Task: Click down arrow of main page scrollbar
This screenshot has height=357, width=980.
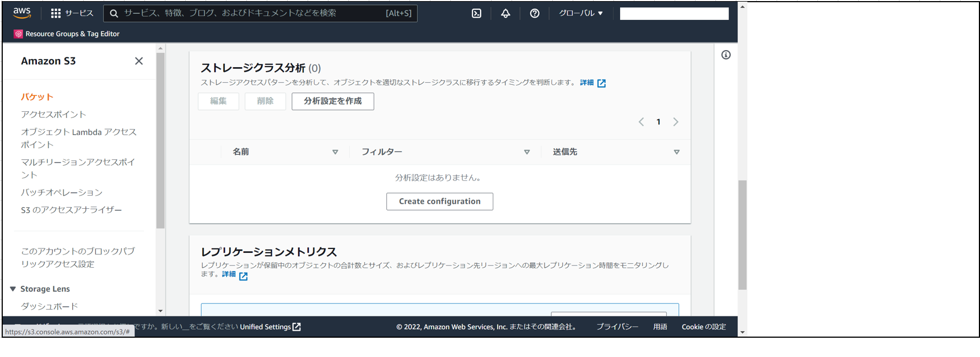Action: pos(742,332)
